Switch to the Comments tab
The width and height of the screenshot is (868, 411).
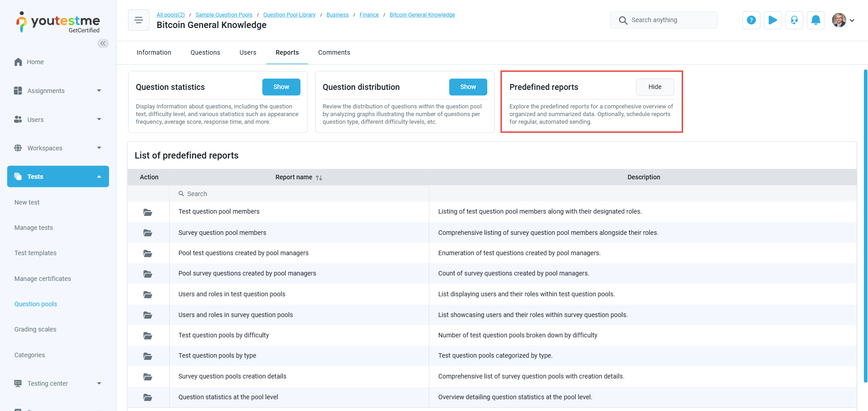pyautogui.click(x=334, y=52)
